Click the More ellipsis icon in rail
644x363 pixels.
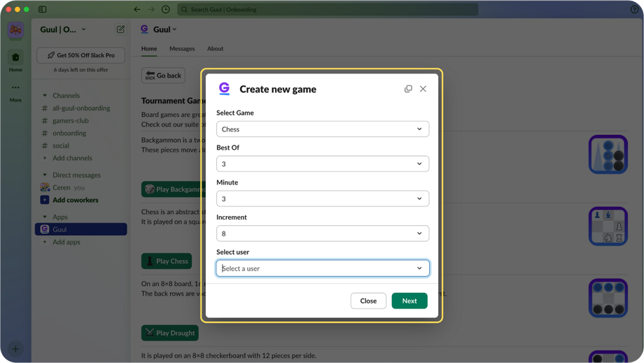15,88
